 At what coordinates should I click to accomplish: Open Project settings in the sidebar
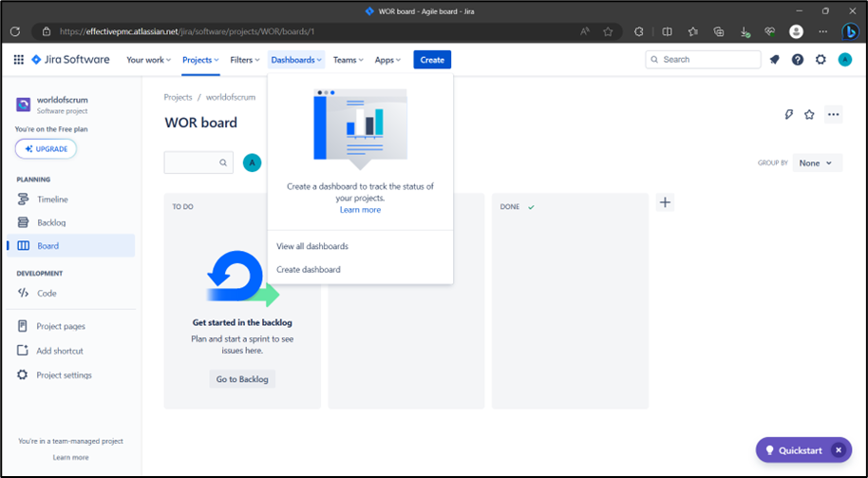click(71, 375)
